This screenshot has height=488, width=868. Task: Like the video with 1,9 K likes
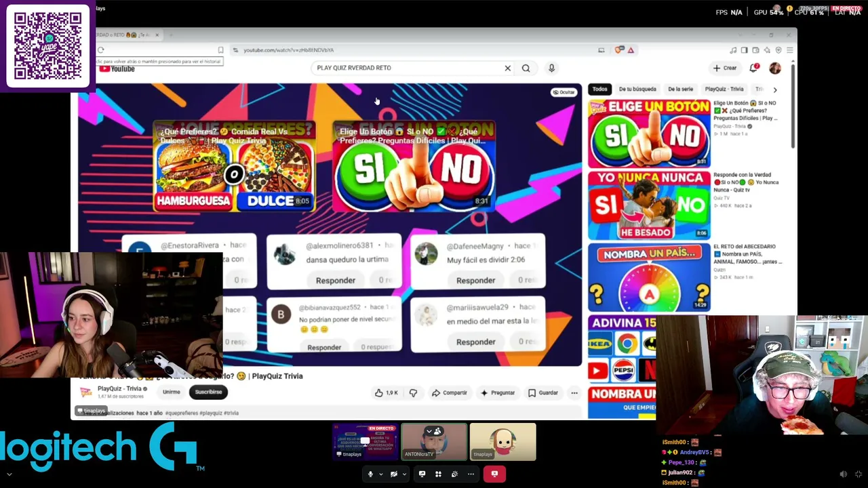[x=387, y=392]
